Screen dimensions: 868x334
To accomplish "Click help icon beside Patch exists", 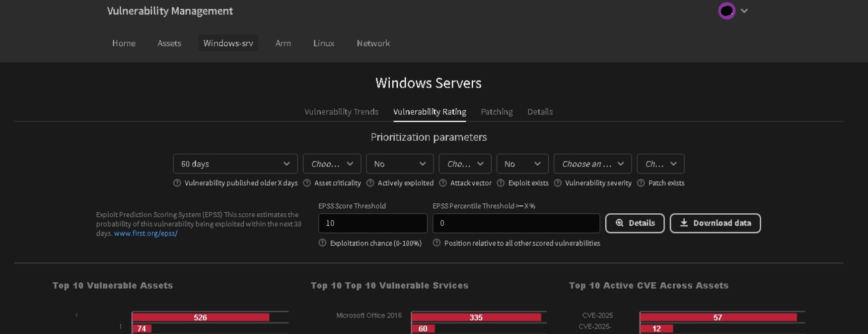I will pyautogui.click(x=641, y=183).
